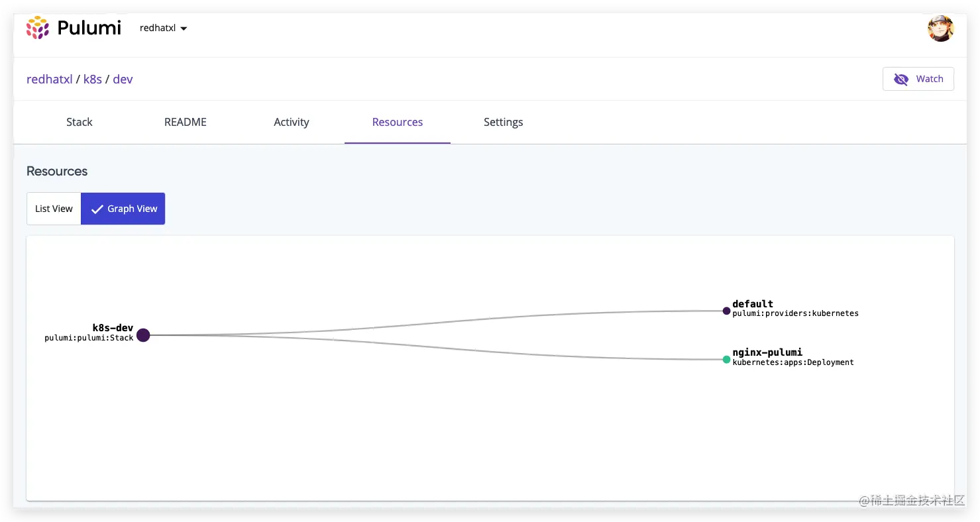
Task: Click the Pulumi wordmark text
Action: (x=89, y=28)
